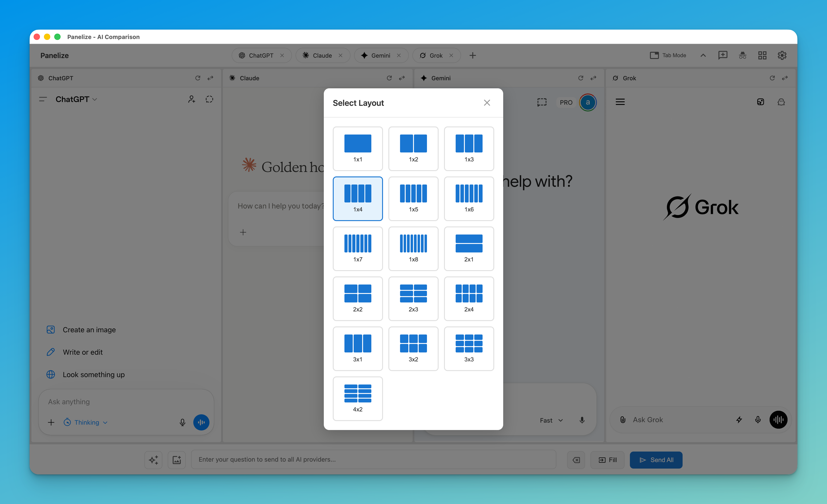
Task: Swap the Grok panel position
Action: click(x=785, y=78)
